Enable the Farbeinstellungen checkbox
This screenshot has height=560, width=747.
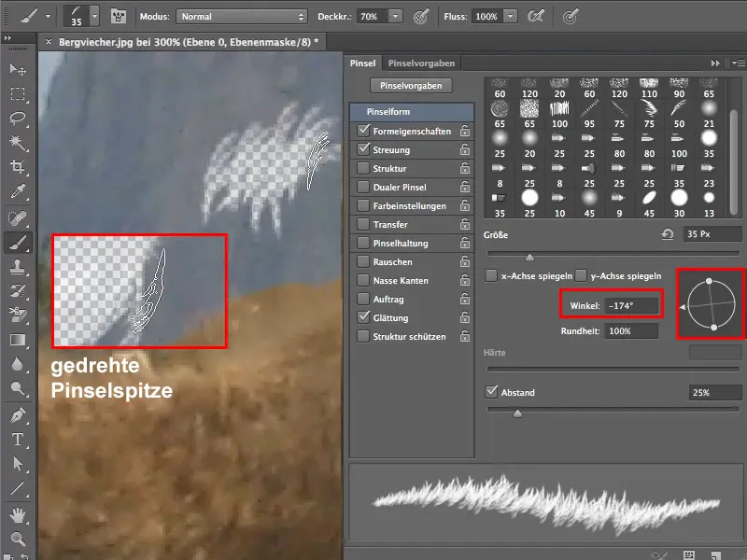click(363, 205)
